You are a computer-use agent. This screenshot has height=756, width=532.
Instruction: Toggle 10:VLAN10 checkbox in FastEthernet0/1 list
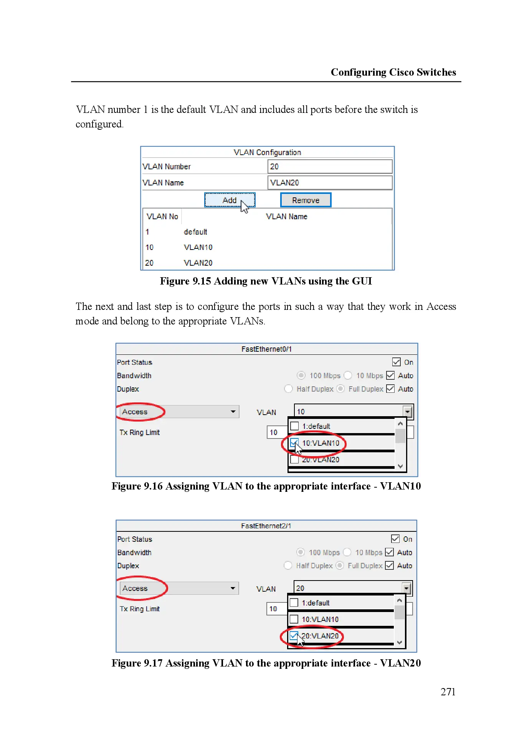pos(294,443)
